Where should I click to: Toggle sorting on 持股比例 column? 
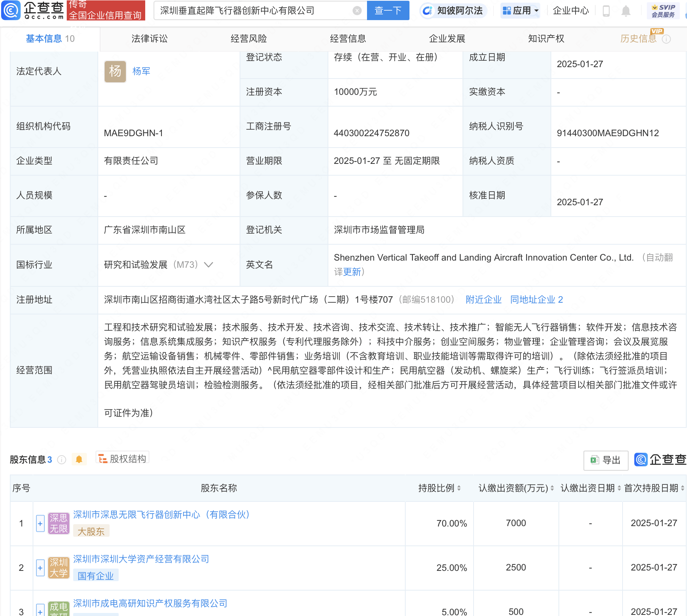460,488
